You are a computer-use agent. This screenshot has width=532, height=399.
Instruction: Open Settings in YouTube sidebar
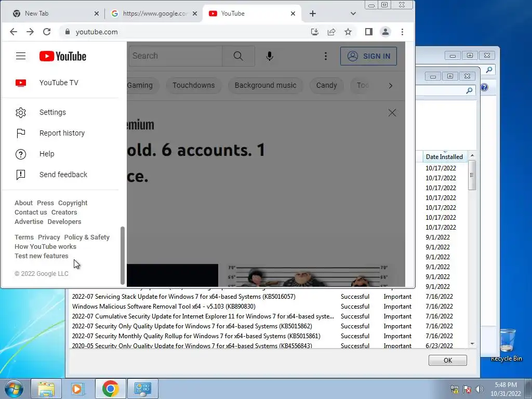coord(60,112)
